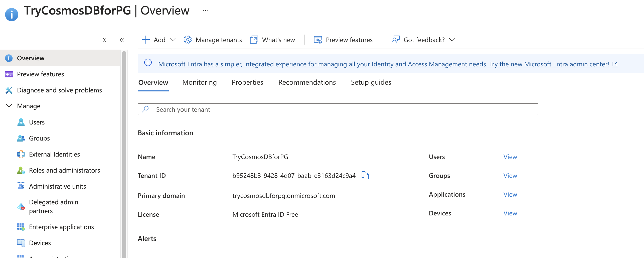Click the Manage section label
This screenshot has height=258, width=644.
[29, 106]
